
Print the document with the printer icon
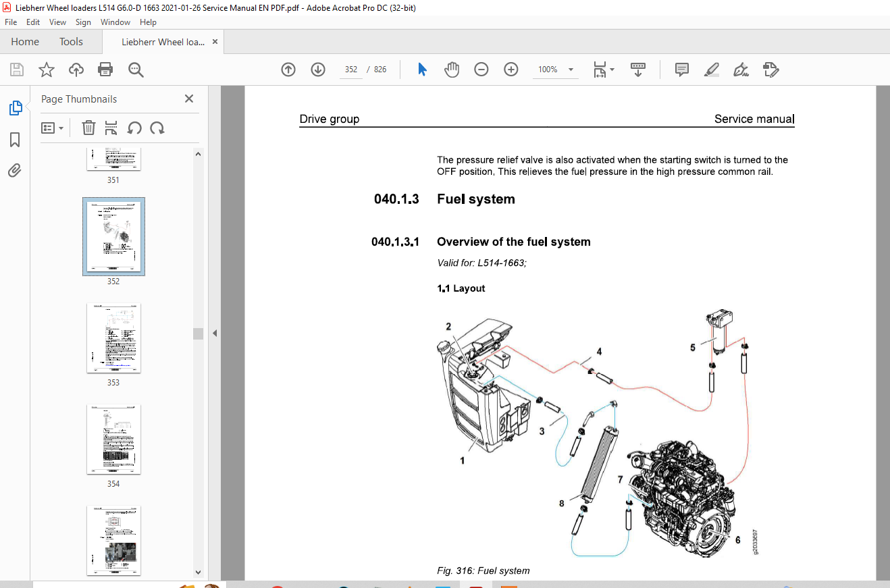tap(105, 70)
